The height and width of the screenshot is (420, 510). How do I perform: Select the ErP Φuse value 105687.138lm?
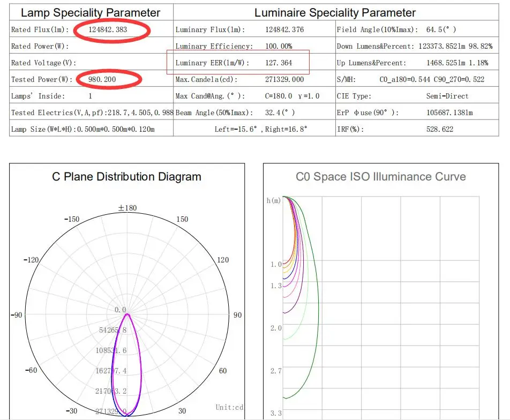tap(449, 112)
